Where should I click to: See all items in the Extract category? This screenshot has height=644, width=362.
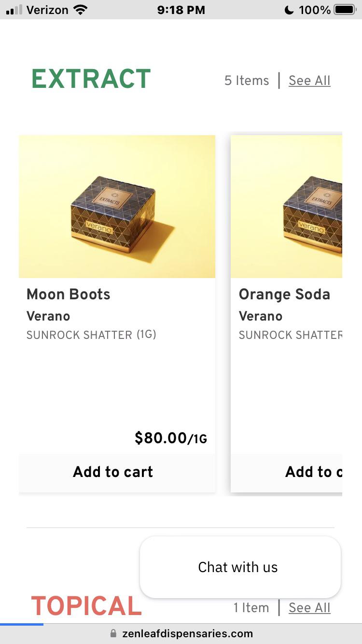[309, 81]
